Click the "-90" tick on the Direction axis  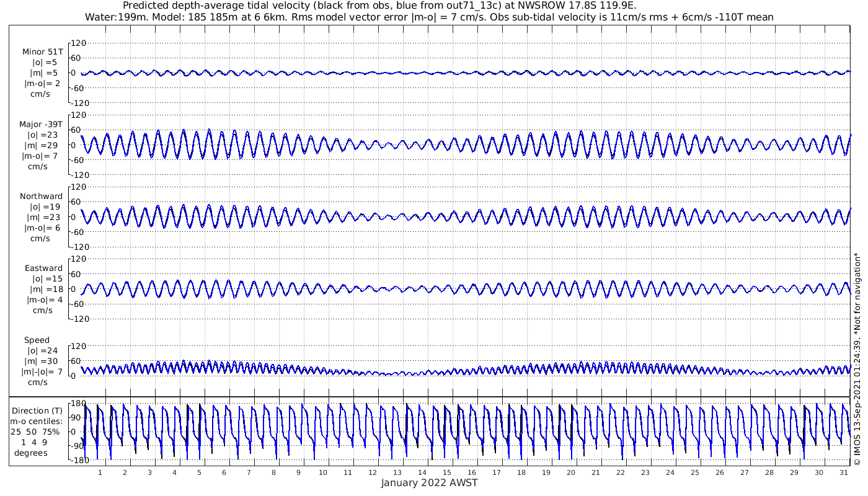pyautogui.click(x=78, y=446)
